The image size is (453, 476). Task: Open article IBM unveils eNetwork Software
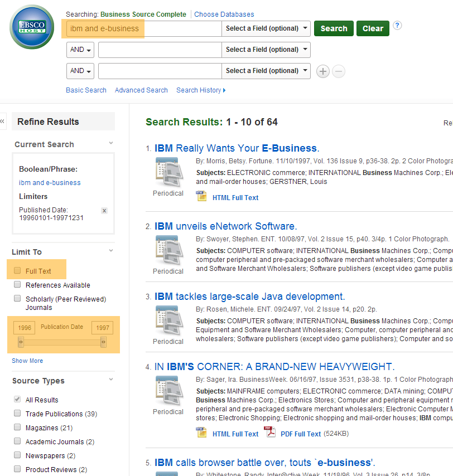[x=226, y=226]
